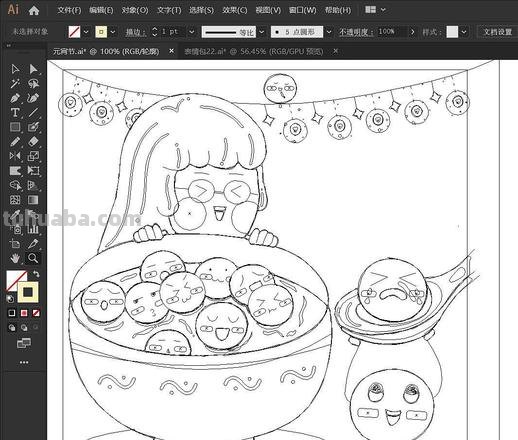Adjust the stroke weight stepper arrows

click(x=154, y=32)
